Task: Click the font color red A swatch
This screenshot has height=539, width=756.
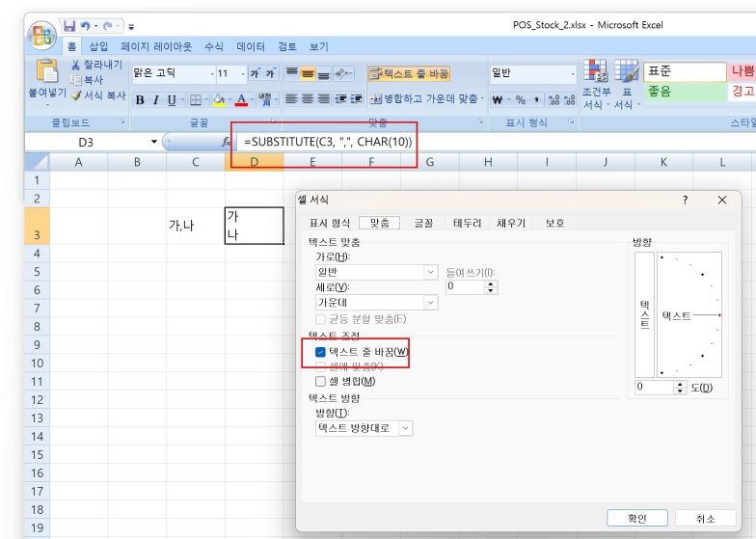Action: (x=240, y=99)
